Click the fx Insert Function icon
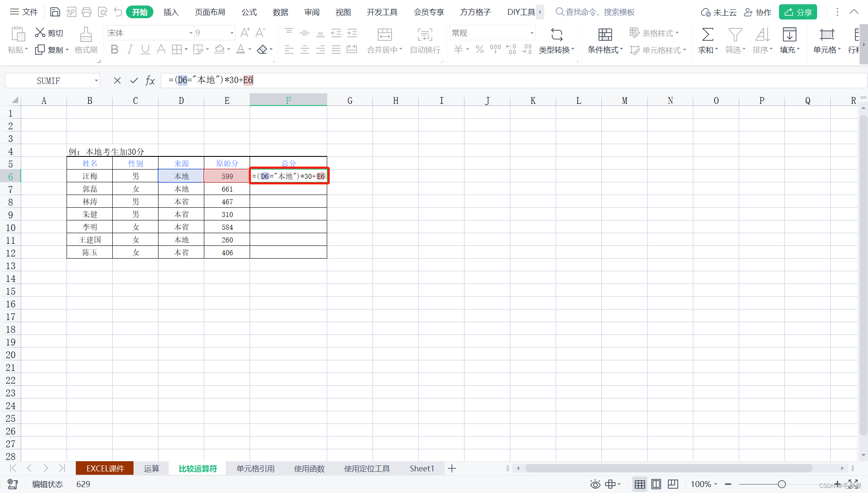Image resolution: width=868 pixels, height=493 pixels. click(150, 81)
